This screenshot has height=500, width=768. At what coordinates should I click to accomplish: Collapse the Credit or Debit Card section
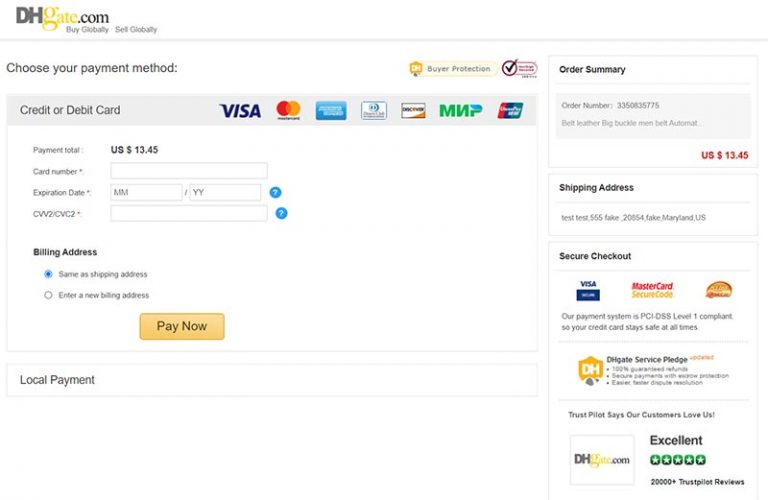pyautogui.click(x=70, y=110)
